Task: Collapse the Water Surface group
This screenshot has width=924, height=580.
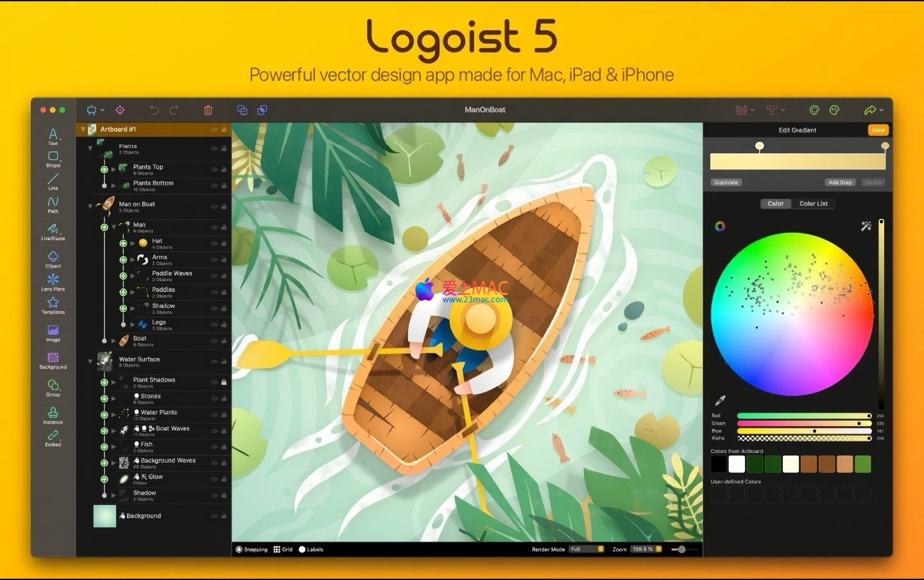Action: point(90,361)
